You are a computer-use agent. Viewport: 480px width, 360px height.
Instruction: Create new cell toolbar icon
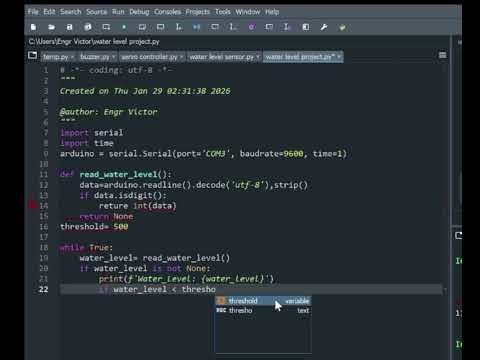pos(106,27)
